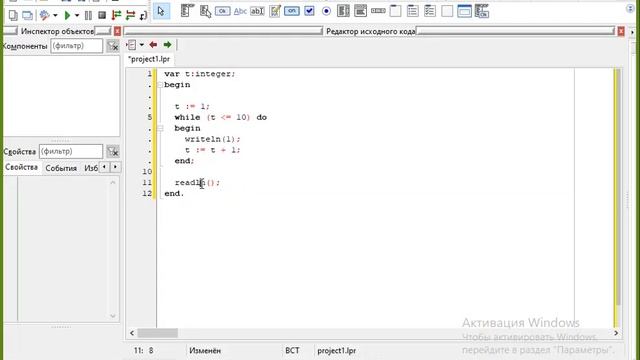Run the program with green arrow
Image resolution: width=640 pixels, height=360 pixels.
(67, 16)
